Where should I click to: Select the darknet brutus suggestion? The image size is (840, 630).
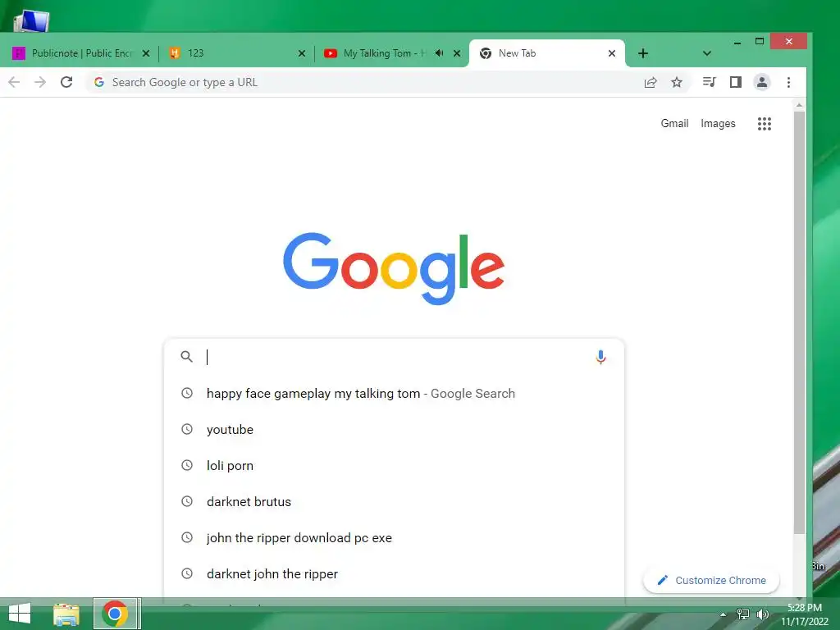click(x=394, y=501)
